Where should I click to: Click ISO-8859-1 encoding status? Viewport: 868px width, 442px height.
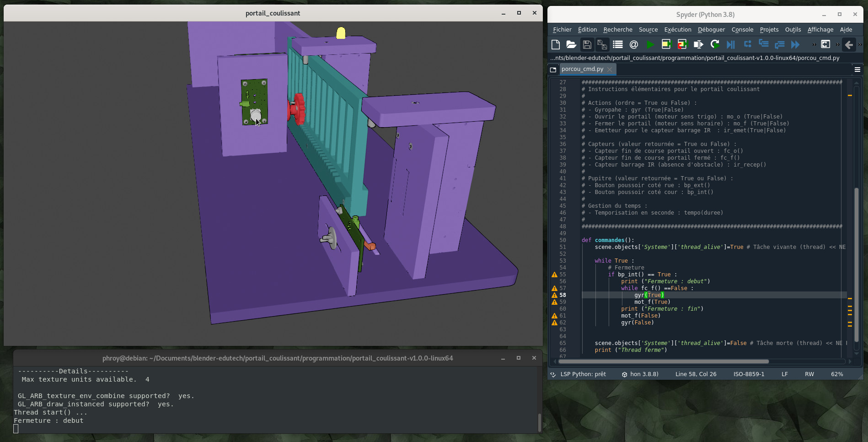tap(749, 374)
